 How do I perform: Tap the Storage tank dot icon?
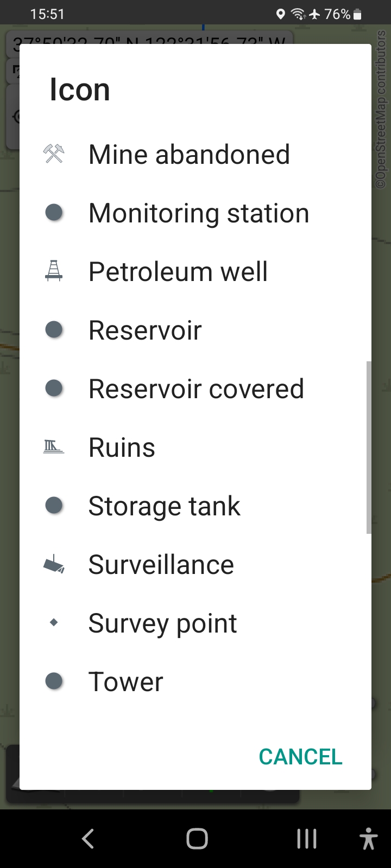click(54, 506)
